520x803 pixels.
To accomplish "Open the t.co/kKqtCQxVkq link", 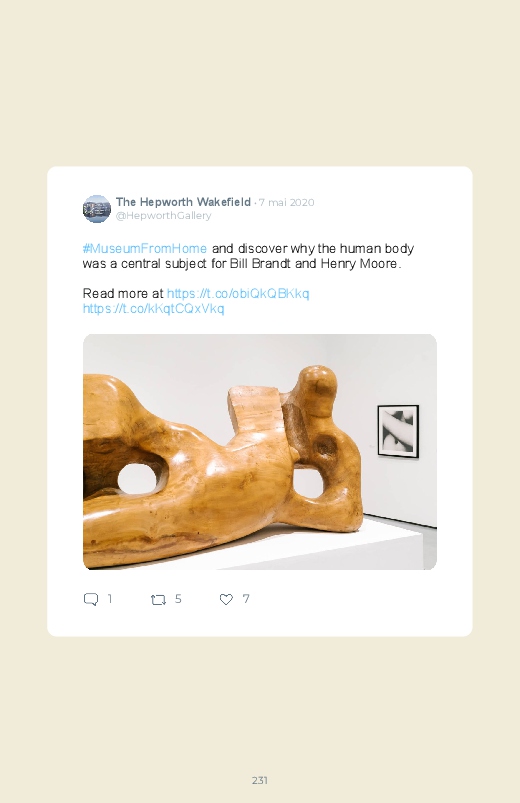I will tap(154, 308).
